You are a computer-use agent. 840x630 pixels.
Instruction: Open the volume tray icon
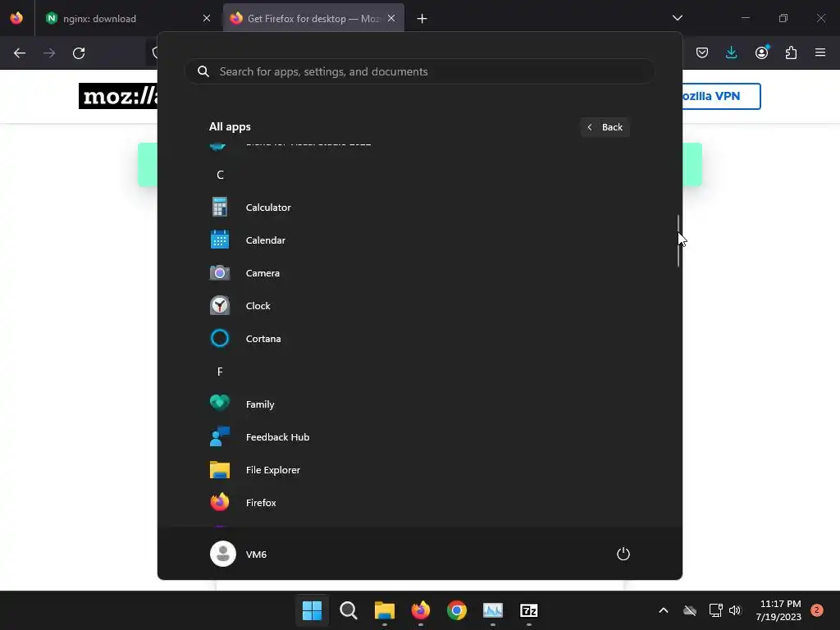tap(735, 610)
